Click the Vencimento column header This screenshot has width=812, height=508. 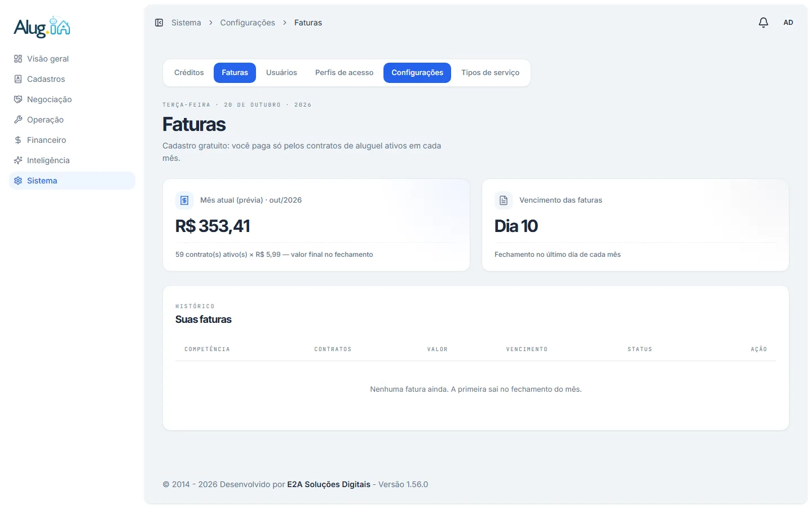tap(527, 349)
